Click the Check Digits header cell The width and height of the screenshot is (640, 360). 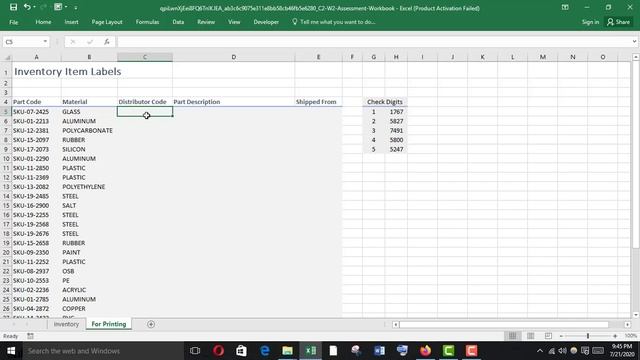tap(384, 102)
